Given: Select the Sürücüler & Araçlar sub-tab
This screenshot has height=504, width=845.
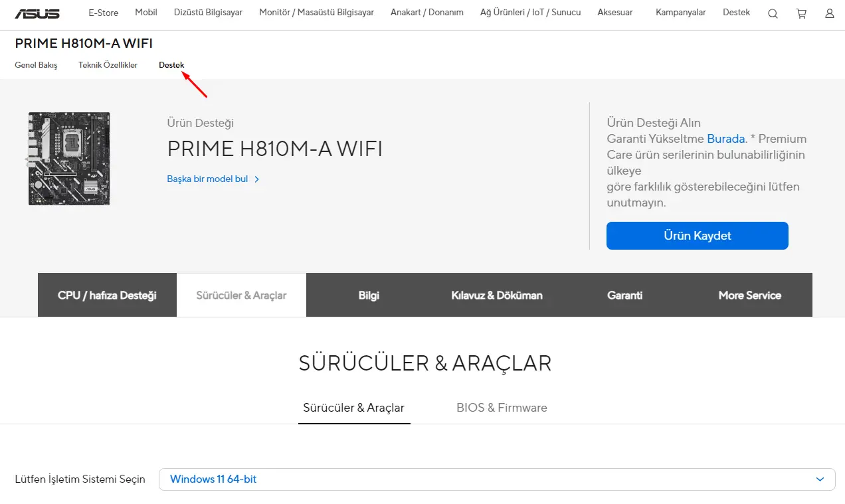Looking at the screenshot, I should coord(354,408).
